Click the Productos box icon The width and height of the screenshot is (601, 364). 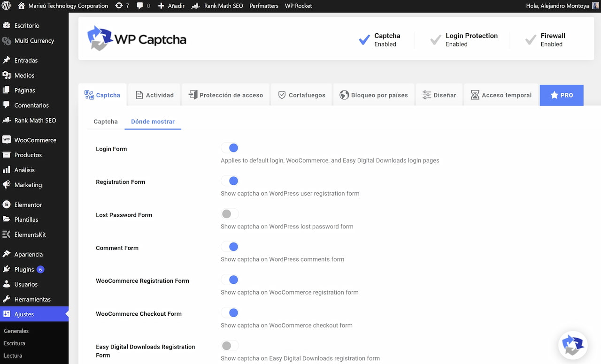pos(7,155)
